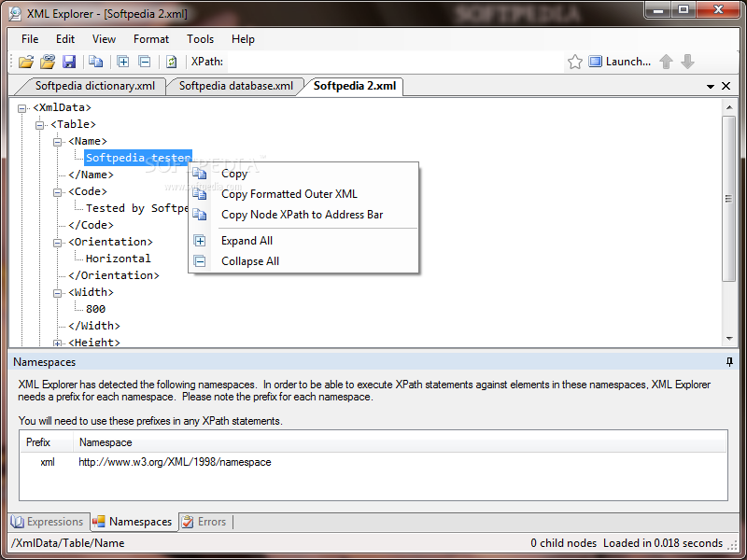The width and height of the screenshot is (747, 560).
Task: Click the Copy toolbar icon
Action: click(96, 62)
